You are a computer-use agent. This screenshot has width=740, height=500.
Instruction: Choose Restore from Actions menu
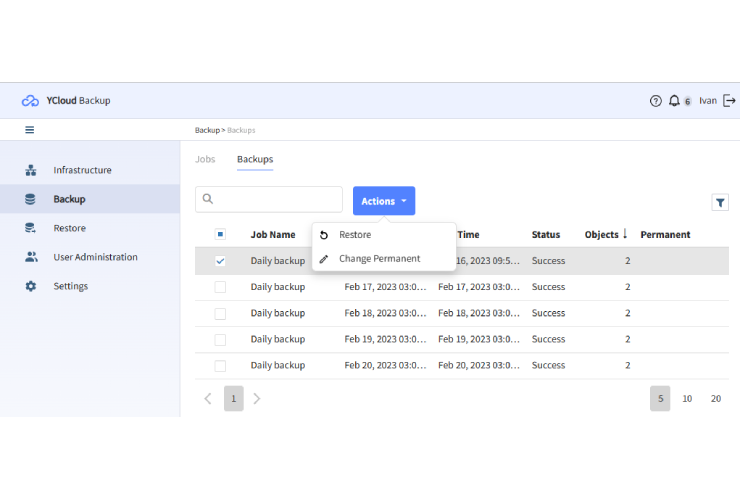(x=355, y=235)
